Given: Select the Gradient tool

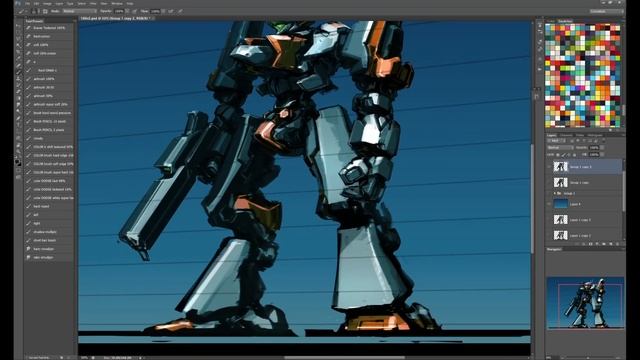Looking at the screenshot, I should click(x=18, y=98).
